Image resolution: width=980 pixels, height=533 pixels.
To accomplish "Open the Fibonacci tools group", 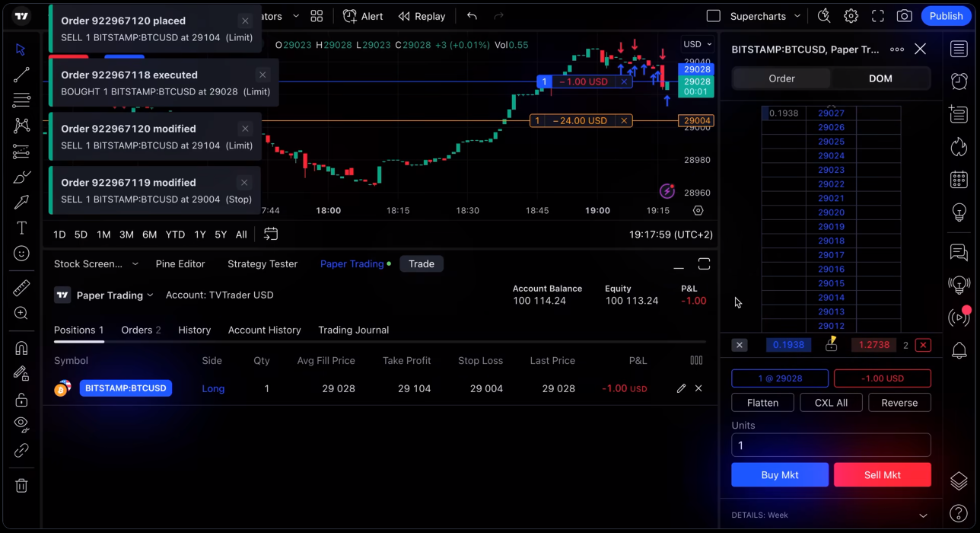I will 21,100.
